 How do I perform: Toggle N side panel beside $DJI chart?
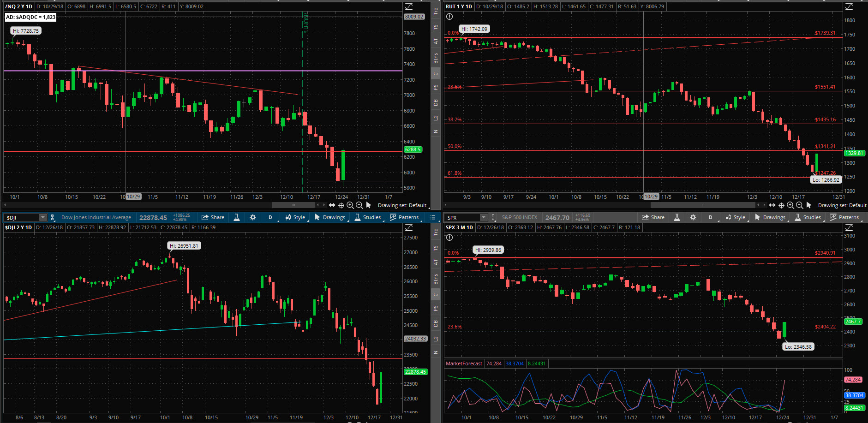[x=436, y=352]
